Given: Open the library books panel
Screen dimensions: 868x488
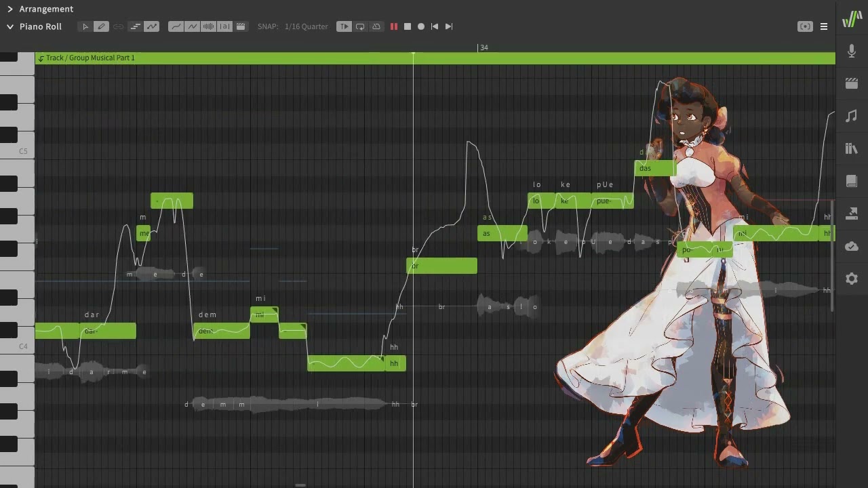Looking at the screenshot, I should (x=852, y=148).
